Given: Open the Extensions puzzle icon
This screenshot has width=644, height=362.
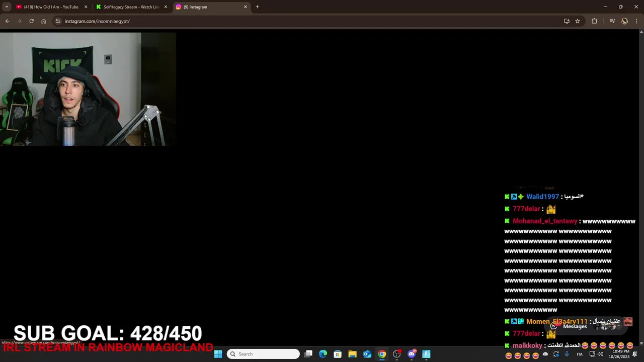Looking at the screenshot, I should [594, 21].
